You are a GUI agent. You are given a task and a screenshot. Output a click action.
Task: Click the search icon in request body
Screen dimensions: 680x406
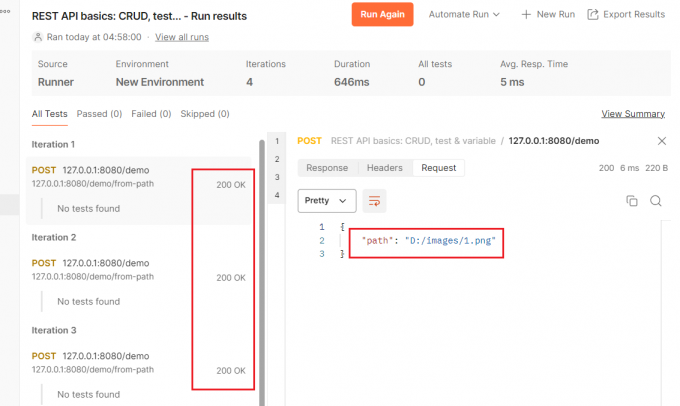pyautogui.click(x=656, y=201)
